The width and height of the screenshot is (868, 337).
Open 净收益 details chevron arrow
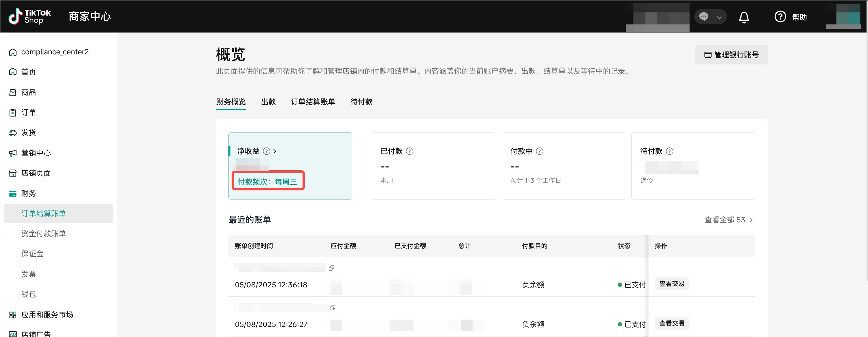tap(275, 151)
